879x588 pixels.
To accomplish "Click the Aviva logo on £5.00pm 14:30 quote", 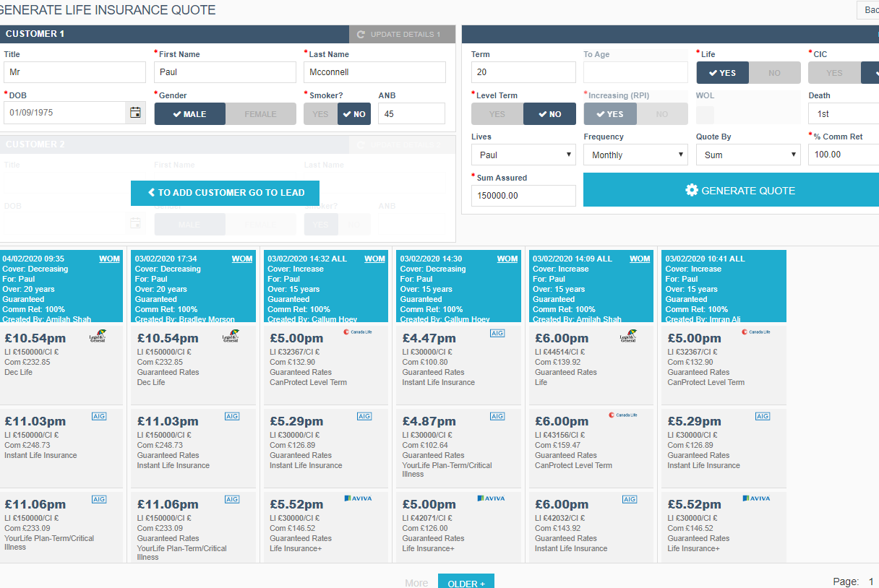I will pyautogui.click(x=491, y=498).
